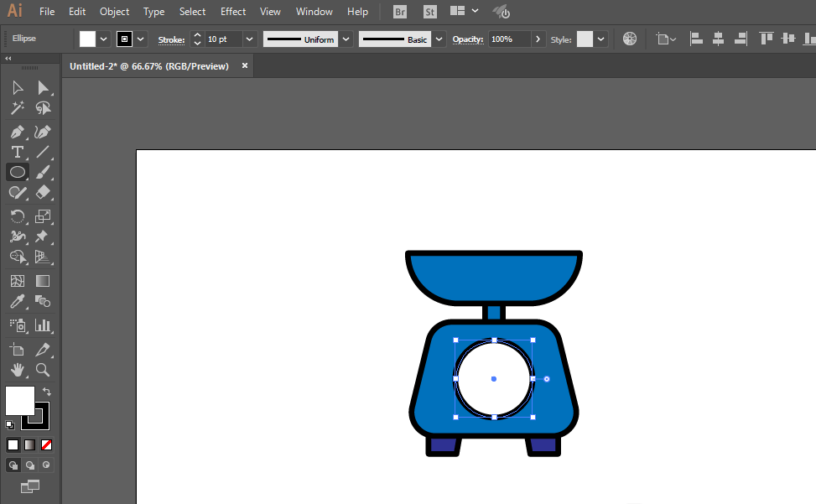Set paint mode to solid Color
Image resolution: width=816 pixels, height=504 pixels.
pos(13,444)
